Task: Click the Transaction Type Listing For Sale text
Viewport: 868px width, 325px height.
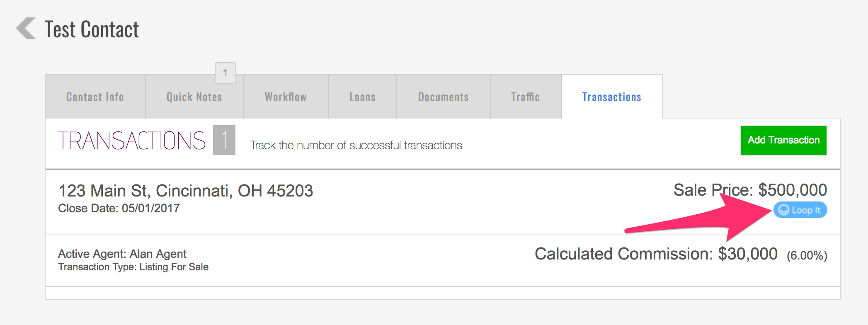Action: click(133, 267)
